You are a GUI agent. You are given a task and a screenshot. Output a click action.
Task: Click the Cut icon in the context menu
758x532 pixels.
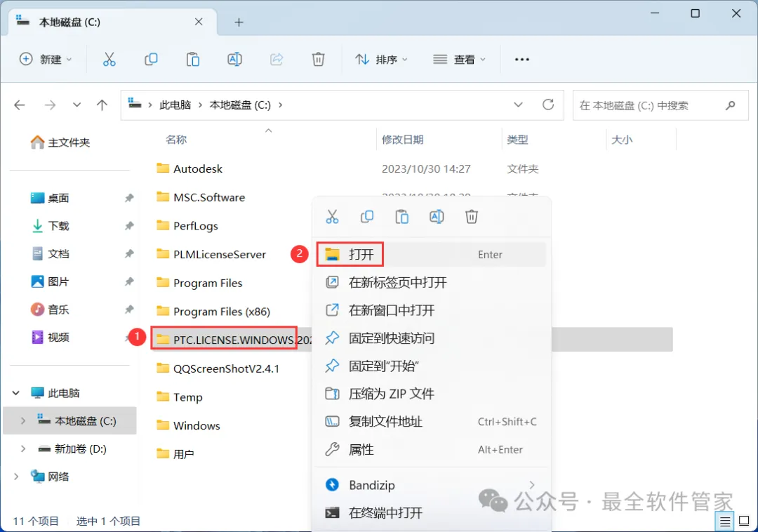(332, 216)
